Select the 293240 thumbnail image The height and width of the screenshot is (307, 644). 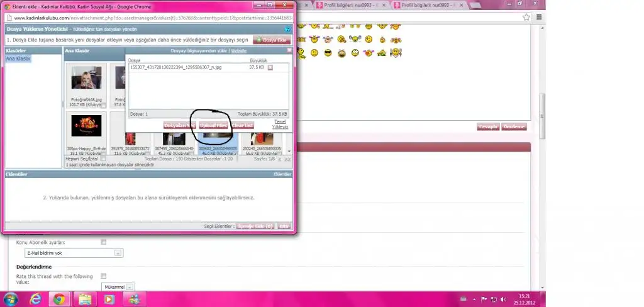262,139
